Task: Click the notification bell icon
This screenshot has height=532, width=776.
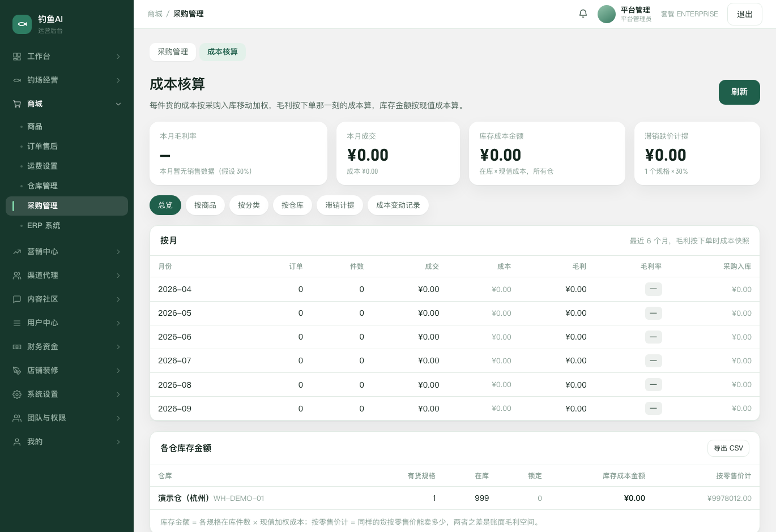Action: (x=583, y=14)
